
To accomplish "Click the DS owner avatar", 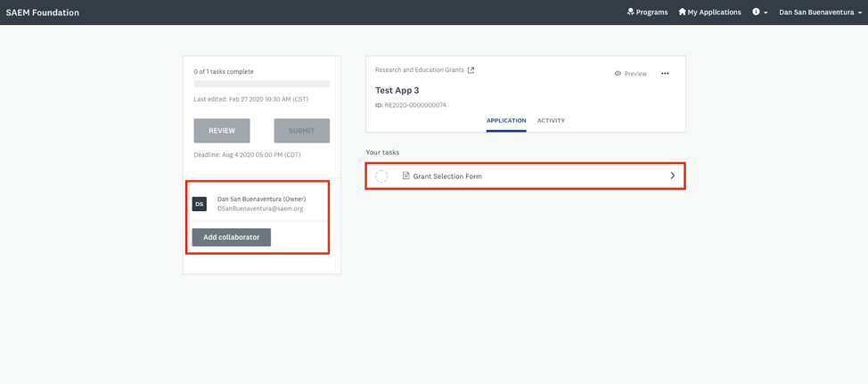I will click(200, 204).
